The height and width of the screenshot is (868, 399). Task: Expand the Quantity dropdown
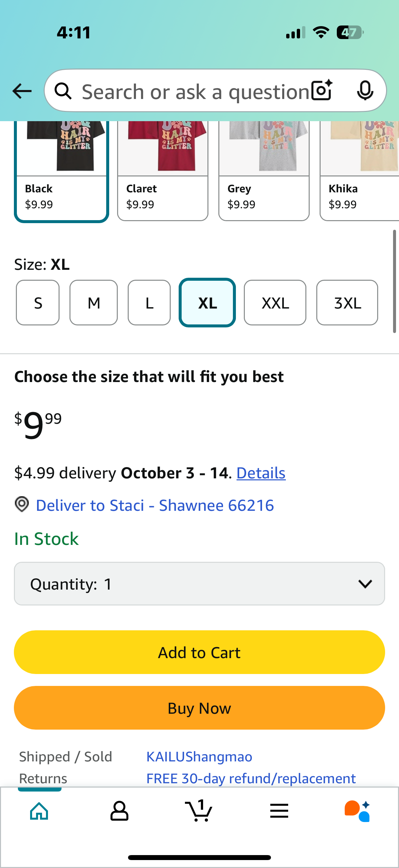click(x=199, y=584)
